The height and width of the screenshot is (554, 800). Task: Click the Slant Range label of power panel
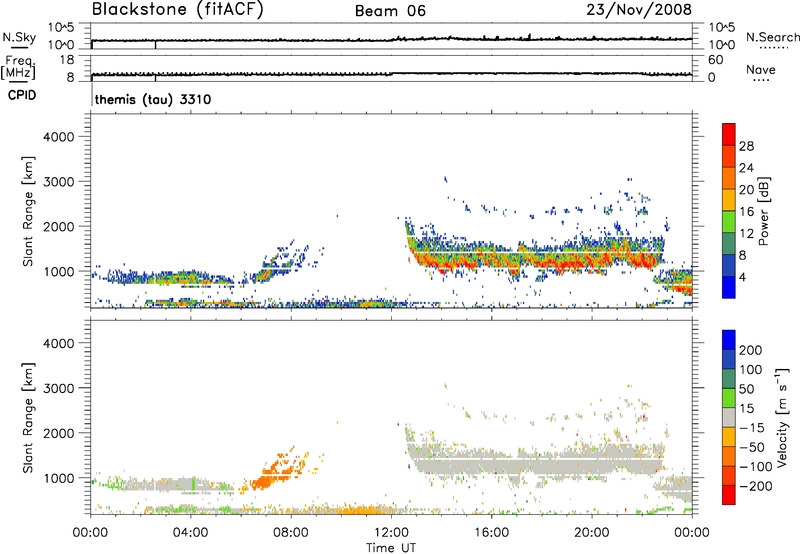[28, 211]
